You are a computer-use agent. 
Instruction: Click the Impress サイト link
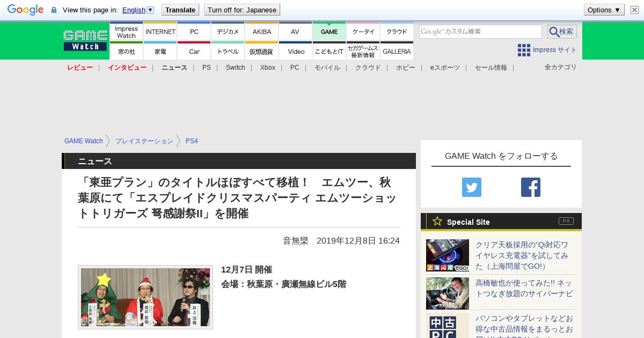(554, 50)
